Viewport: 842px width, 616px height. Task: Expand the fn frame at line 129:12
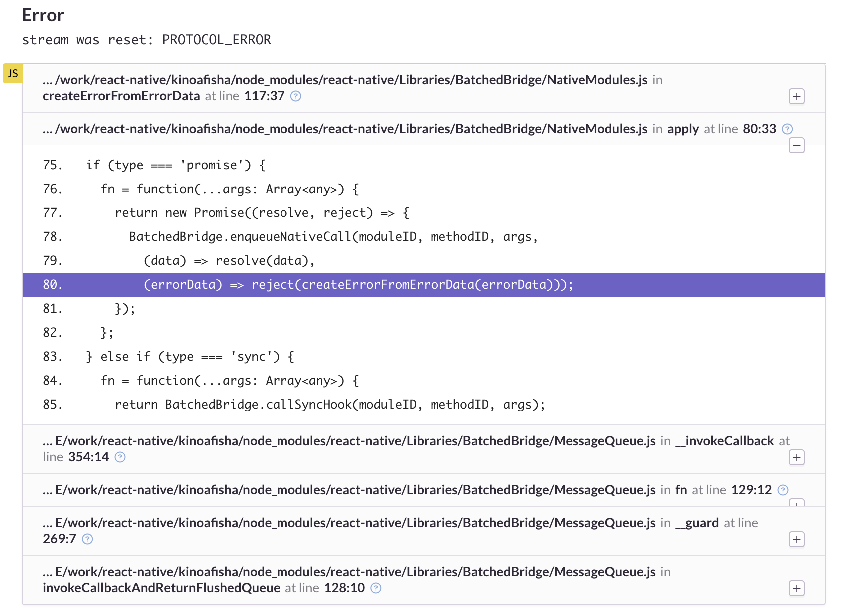797,506
